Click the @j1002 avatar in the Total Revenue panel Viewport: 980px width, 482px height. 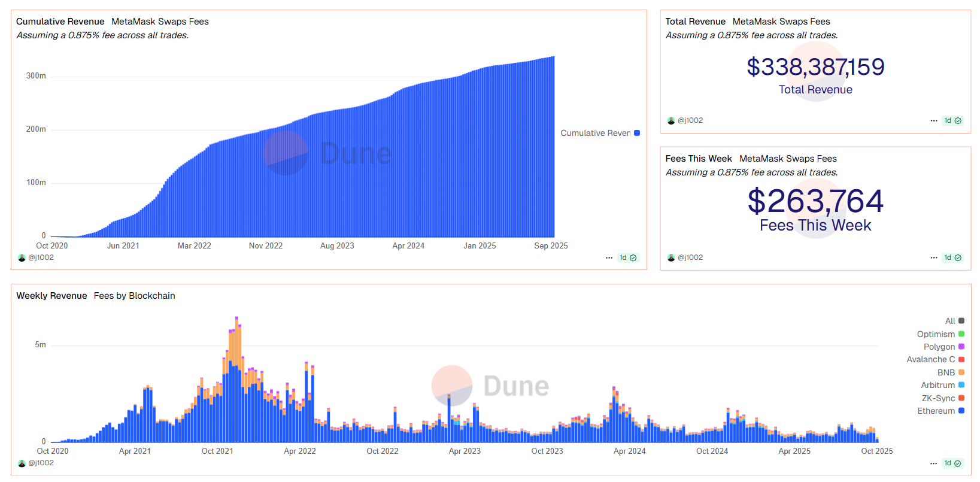click(671, 121)
